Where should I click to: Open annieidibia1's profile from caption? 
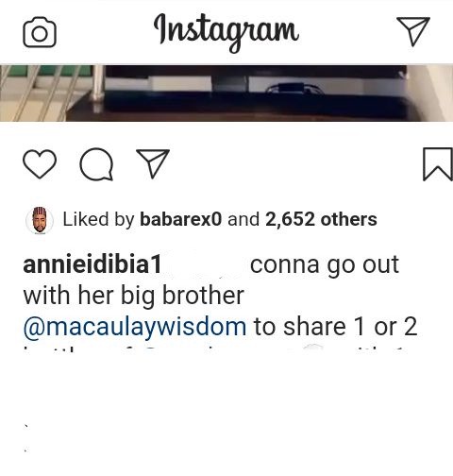pyautogui.click(x=92, y=264)
